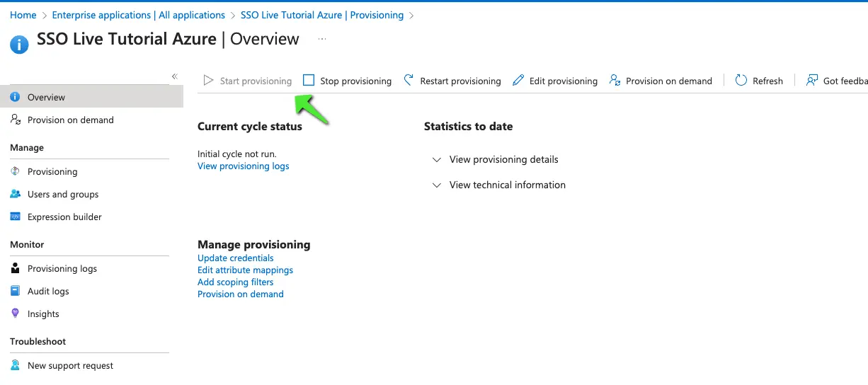The height and width of the screenshot is (385, 868).
Task: Click the Insights lightbulb icon
Action: pyautogui.click(x=15, y=314)
